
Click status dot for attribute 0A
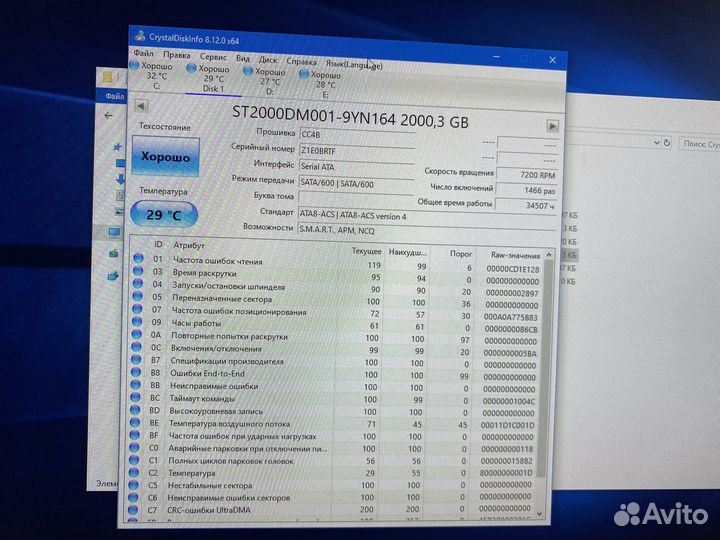[x=136, y=334]
